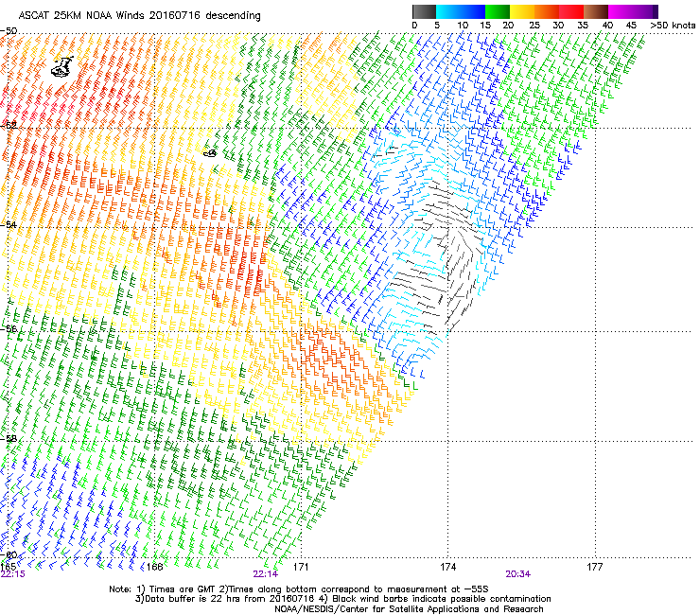Image resolution: width=700 pixels, height=615 pixels.
Task: Click the purple '22:14' time stamp
Action: click(266, 574)
